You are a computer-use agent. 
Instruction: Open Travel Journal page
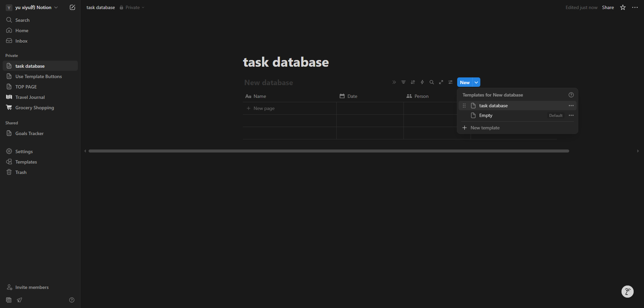pyautogui.click(x=40, y=97)
